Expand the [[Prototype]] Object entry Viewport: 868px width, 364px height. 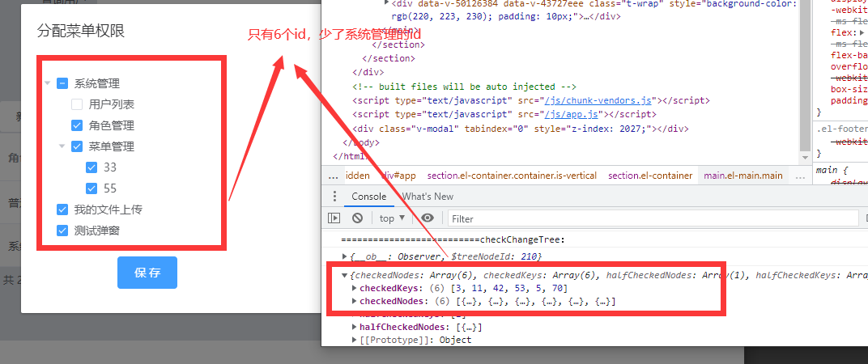point(355,340)
